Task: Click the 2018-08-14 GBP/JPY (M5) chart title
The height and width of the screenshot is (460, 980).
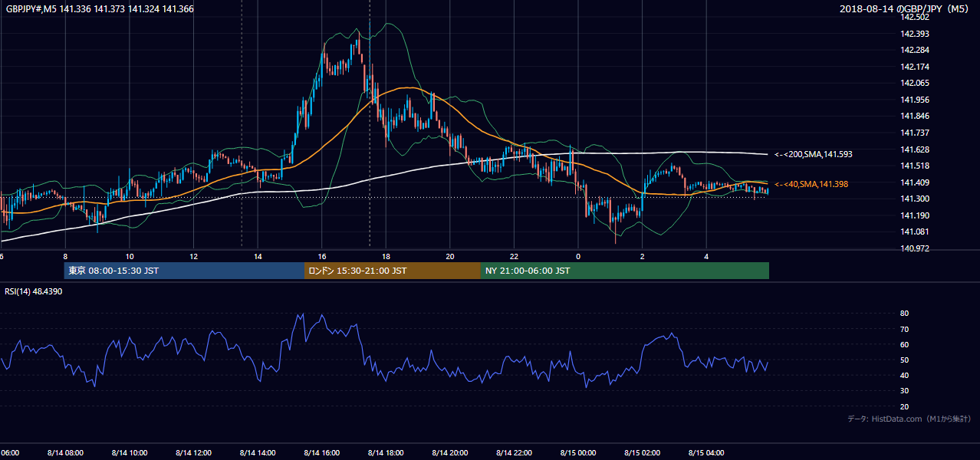Action: coord(906,9)
